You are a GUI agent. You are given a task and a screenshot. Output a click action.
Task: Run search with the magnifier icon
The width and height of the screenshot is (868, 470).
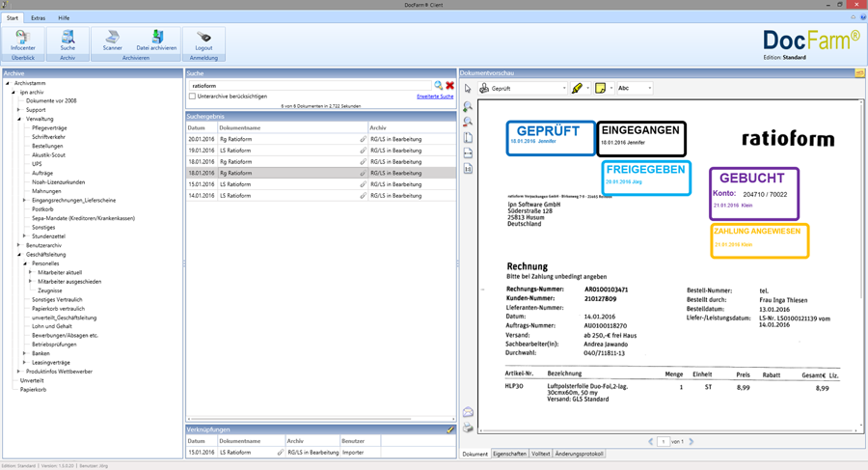click(439, 85)
